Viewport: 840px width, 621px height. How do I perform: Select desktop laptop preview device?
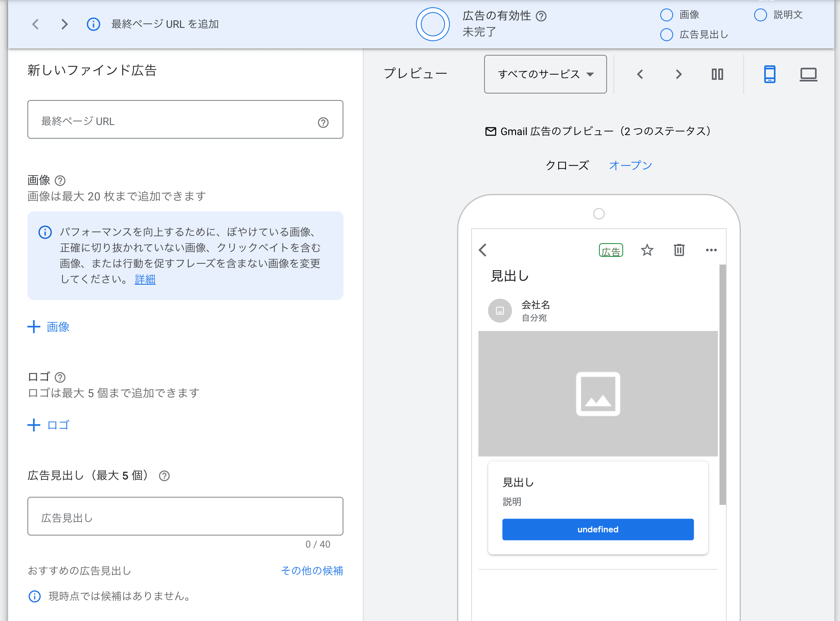pyautogui.click(x=809, y=74)
